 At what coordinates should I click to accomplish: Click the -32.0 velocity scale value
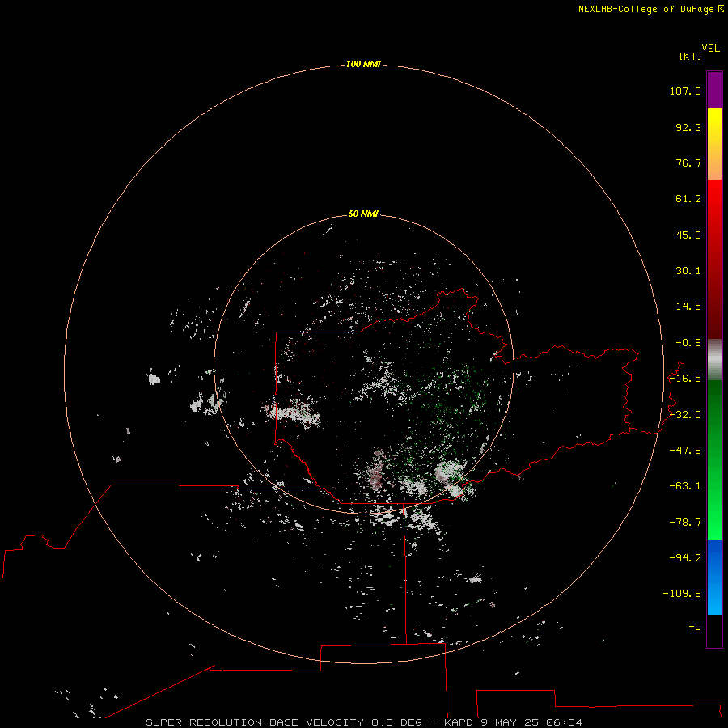[x=685, y=415]
